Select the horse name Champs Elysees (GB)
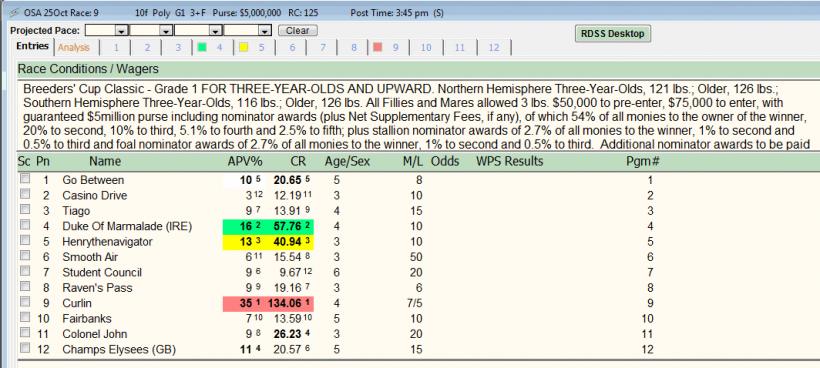820x368 pixels. coord(119,350)
